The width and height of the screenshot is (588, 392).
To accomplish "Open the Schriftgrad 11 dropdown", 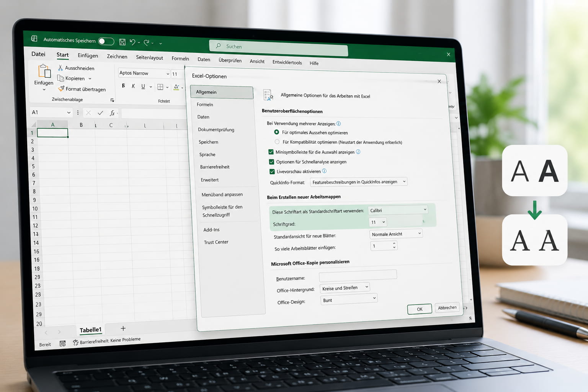I will tap(378, 222).
